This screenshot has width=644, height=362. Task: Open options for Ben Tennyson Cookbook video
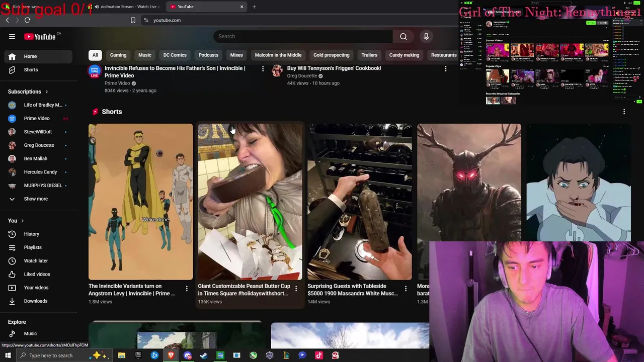pos(445,68)
